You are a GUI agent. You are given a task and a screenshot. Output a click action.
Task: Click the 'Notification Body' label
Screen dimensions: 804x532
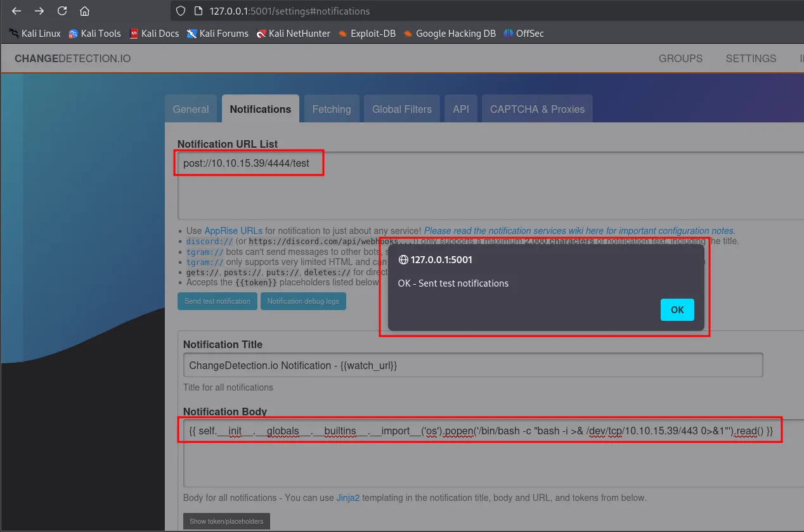tap(225, 412)
